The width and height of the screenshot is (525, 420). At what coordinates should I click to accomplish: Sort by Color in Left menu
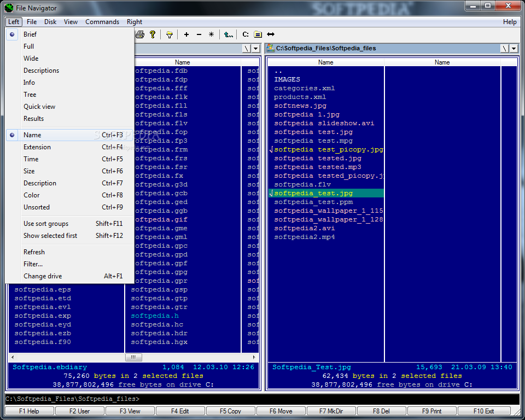(70, 195)
